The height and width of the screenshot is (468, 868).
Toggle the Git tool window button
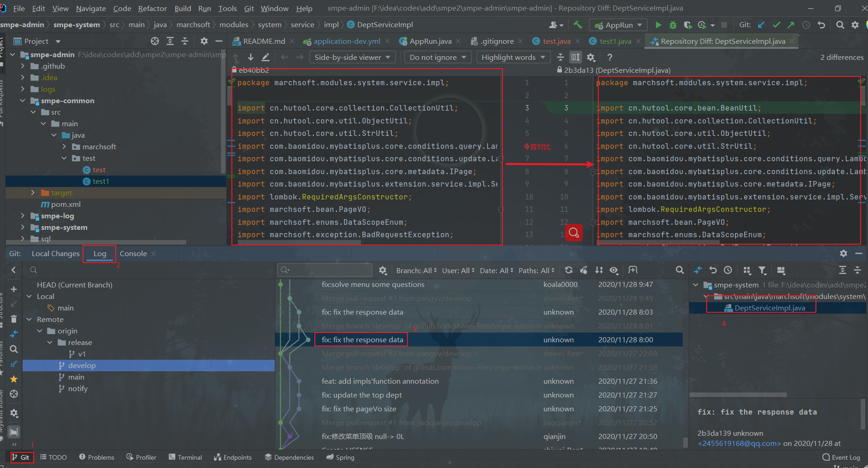pyautogui.click(x=21, y=457)
